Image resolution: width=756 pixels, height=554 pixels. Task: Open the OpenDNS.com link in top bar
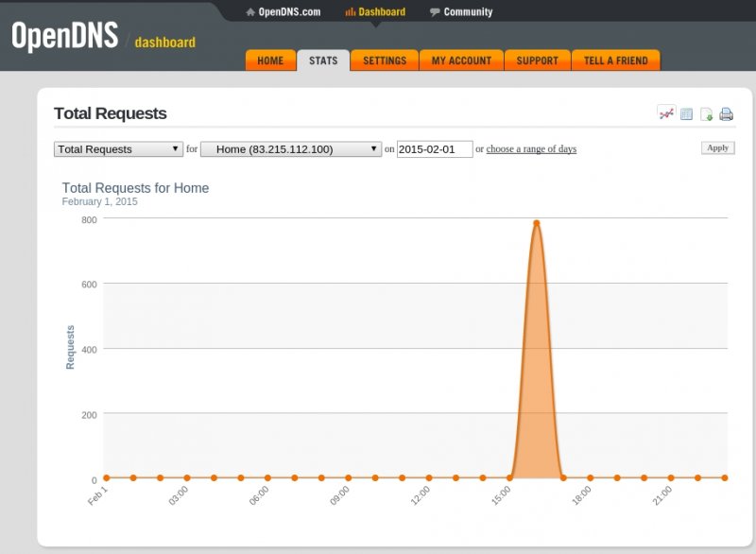tap(283, 12)
